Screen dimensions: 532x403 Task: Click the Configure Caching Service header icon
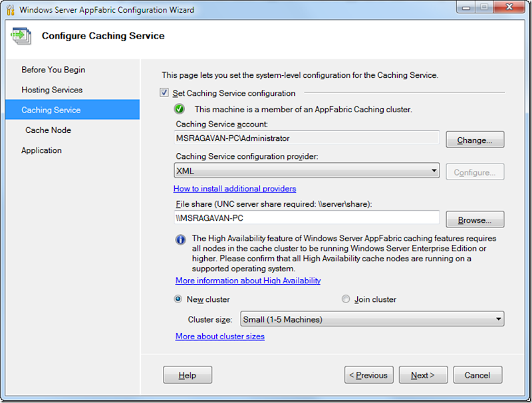(x=21, y=37)
